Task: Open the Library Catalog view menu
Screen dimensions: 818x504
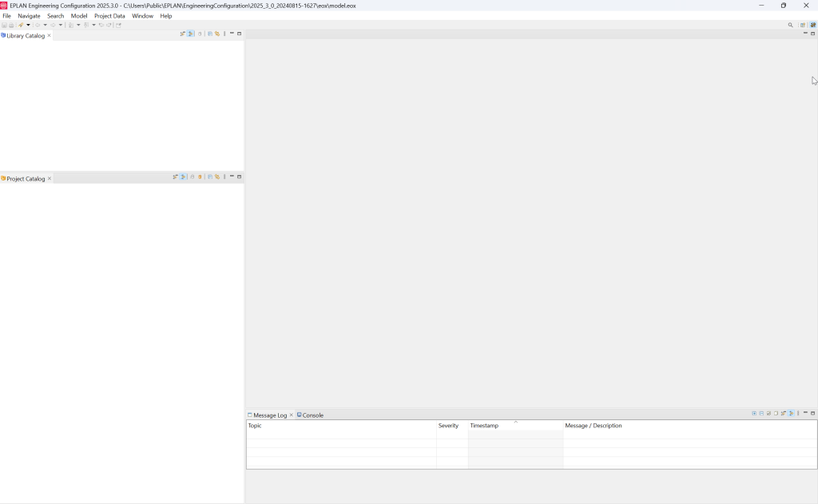Action: click(224, 34)
